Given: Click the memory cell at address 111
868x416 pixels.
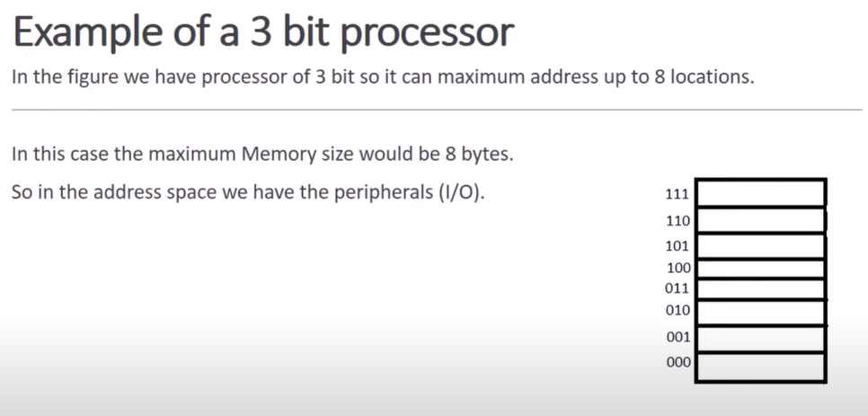Looking at the screenshot, I should (x=761, y=193).
